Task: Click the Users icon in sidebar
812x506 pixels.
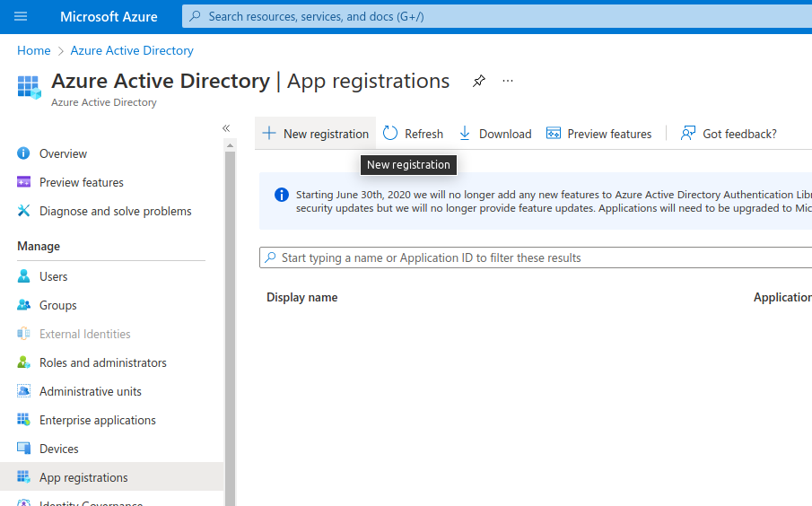Action: tap(24, 276)
